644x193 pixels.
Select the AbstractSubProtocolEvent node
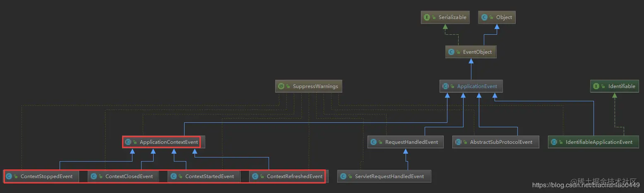click(496, 142)
